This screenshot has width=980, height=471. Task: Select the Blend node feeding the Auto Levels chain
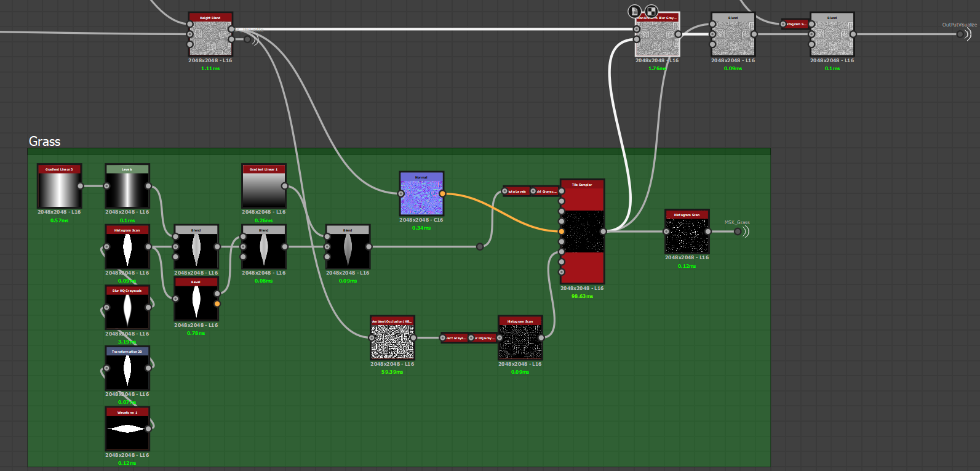point(348,247)
